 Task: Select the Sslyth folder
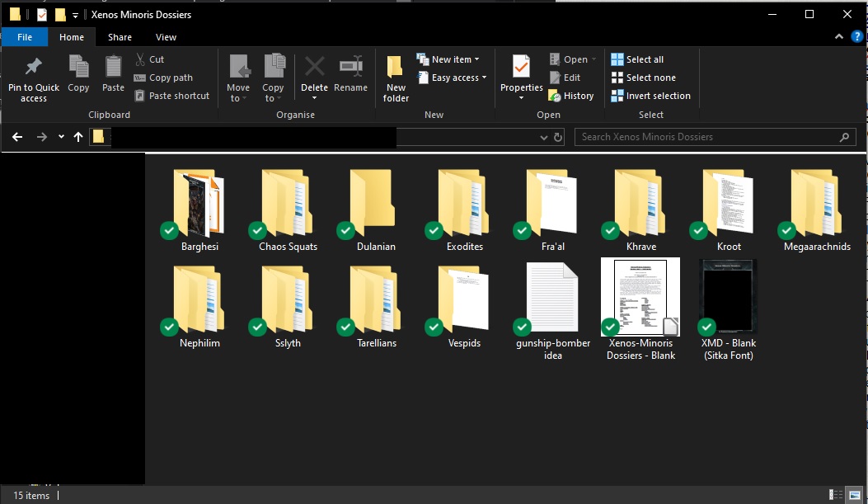coord(288,307)
